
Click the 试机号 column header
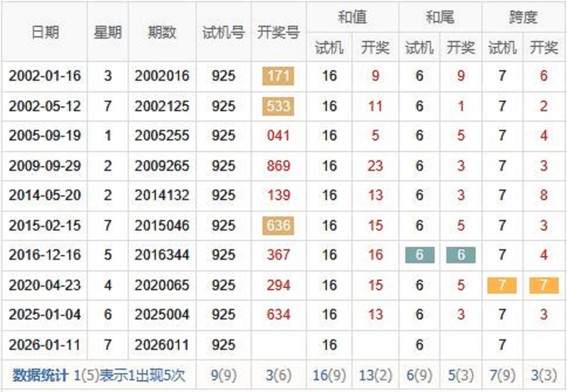pos(223,32)
